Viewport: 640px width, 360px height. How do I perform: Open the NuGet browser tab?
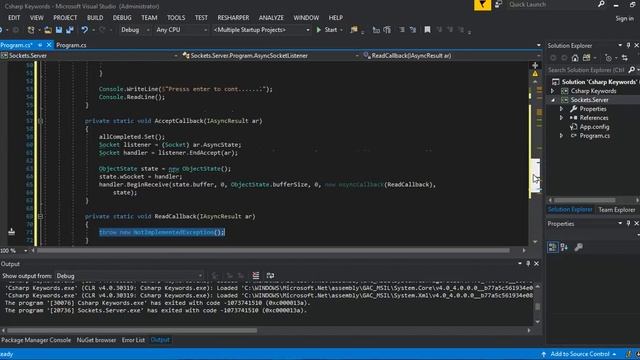[96, 340]
